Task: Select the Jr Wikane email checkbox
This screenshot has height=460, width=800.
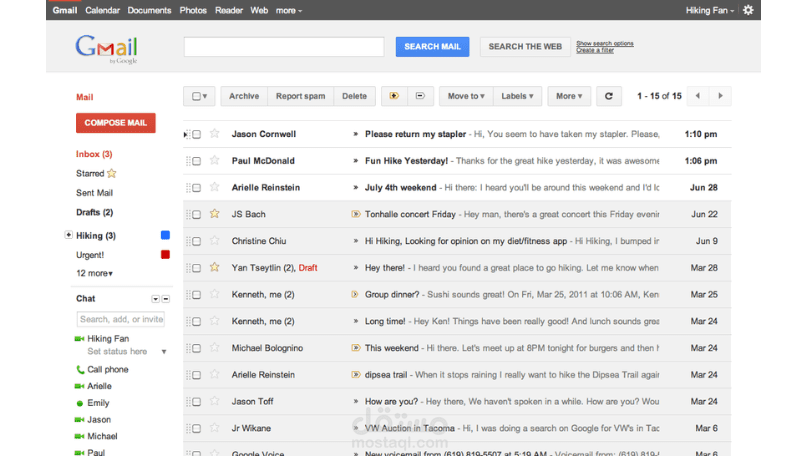Action: (196, 428)
